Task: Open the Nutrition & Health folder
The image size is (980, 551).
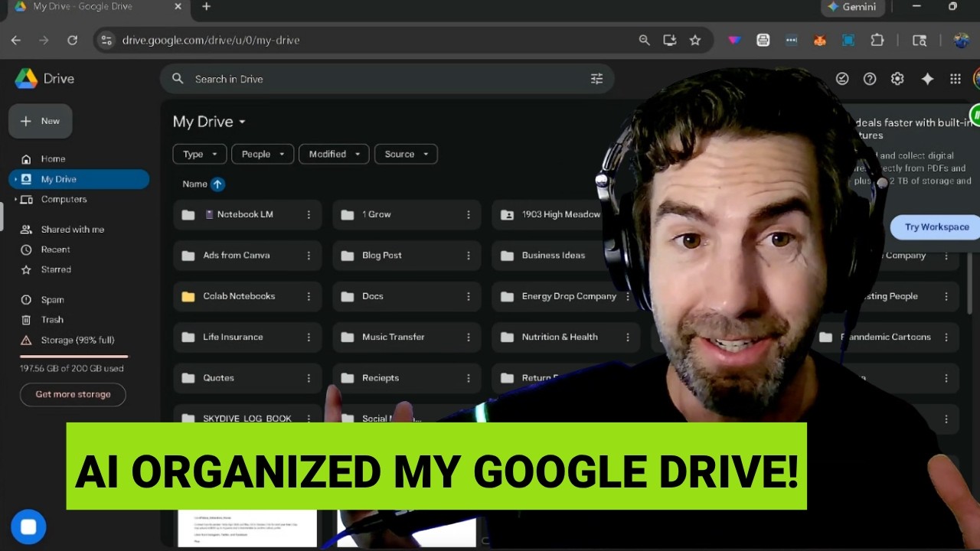Action: pos(567,337)
